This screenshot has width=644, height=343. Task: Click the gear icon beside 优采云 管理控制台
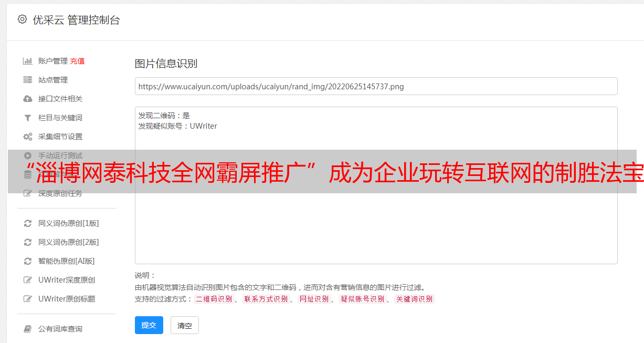pyautogui.click(x=22, y=19)
